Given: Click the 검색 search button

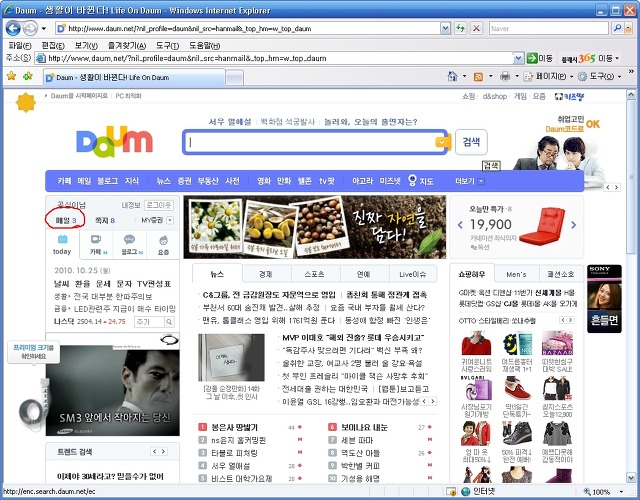Looking at the screenshot, I should click(471, 142).
